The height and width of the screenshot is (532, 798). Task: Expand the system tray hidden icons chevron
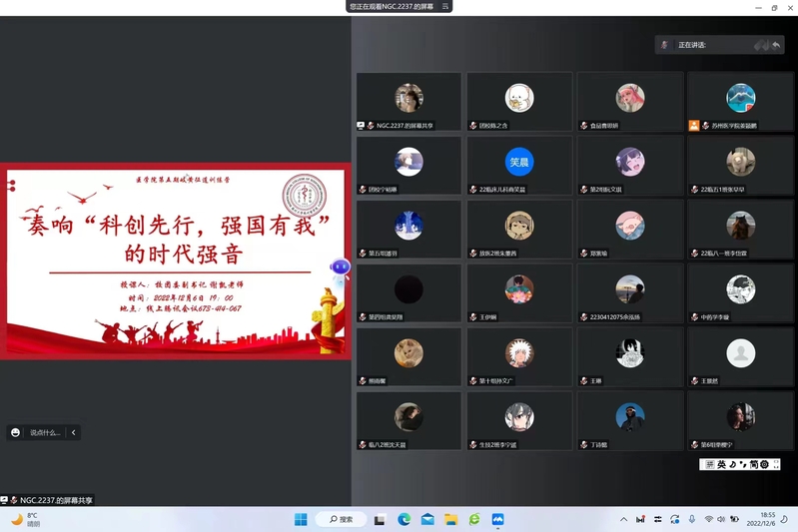point(624,519)
